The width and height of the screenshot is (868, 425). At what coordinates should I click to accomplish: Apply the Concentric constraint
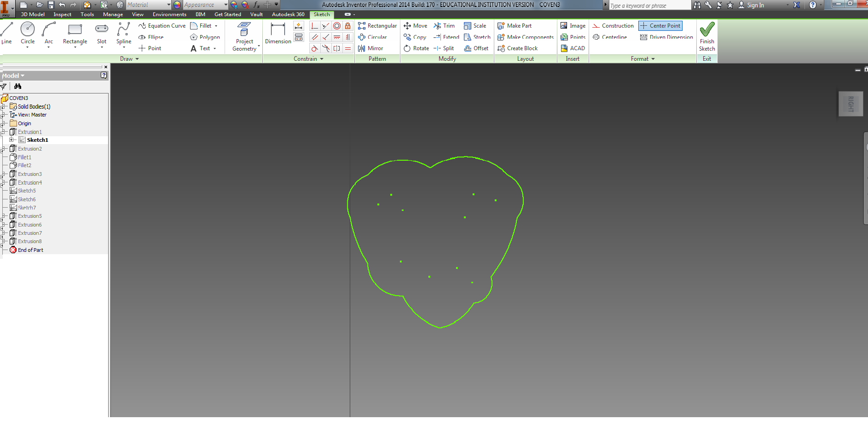337,26
